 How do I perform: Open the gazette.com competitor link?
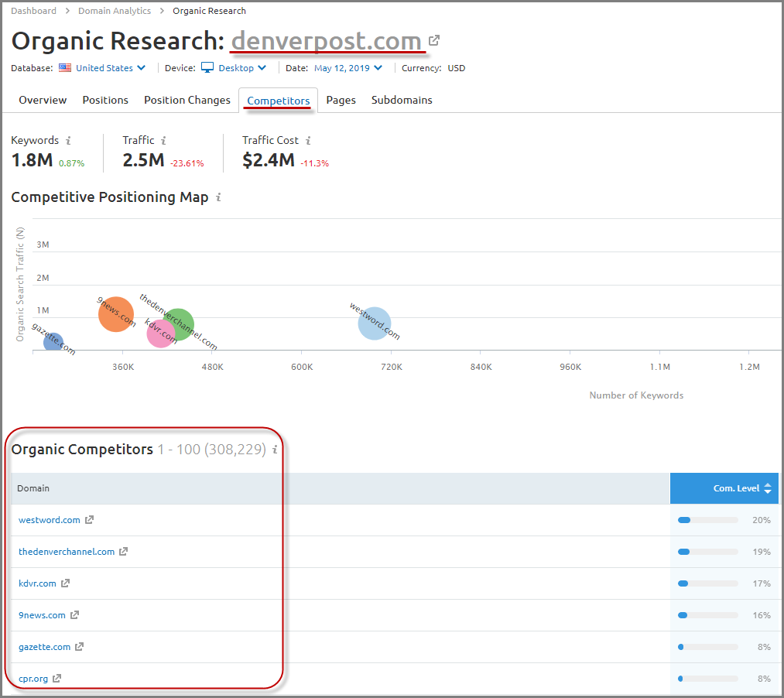[x=44, y=646]
